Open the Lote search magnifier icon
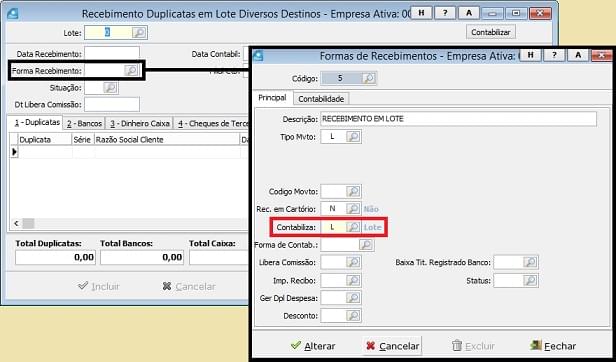616x362 pixels. tap(139, 33)
